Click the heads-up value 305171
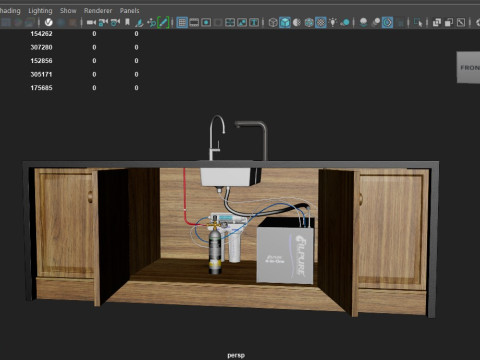Image resolution: width=480 pixels, height=360 pixels. coord(41,74)
